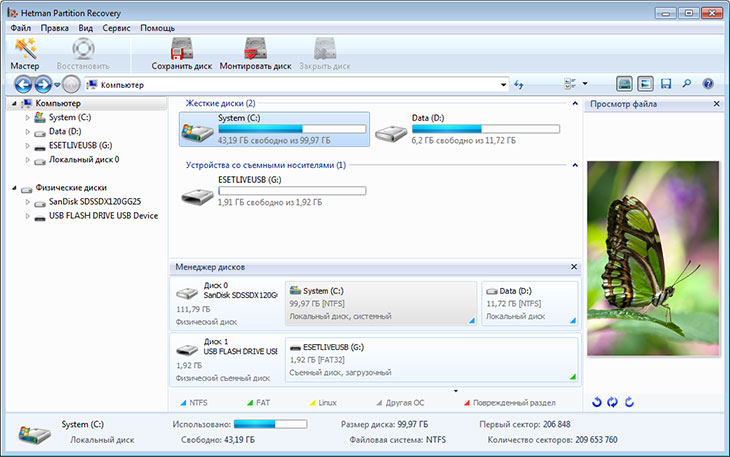Open the address bar dropdown
This screenshot has height=457, width=730.
pos(503,85)
